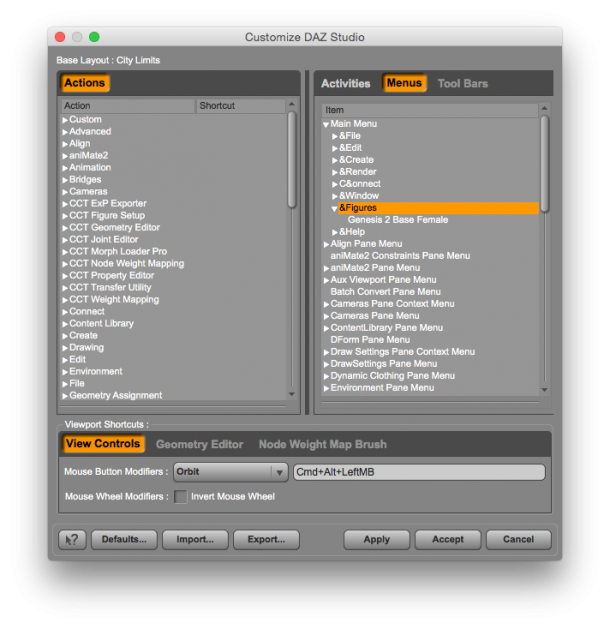Image resolution: width=610 pixels, height=629 pixels.
Task: Select the Genesis 2 Base Female item
Action: point(398,220)
